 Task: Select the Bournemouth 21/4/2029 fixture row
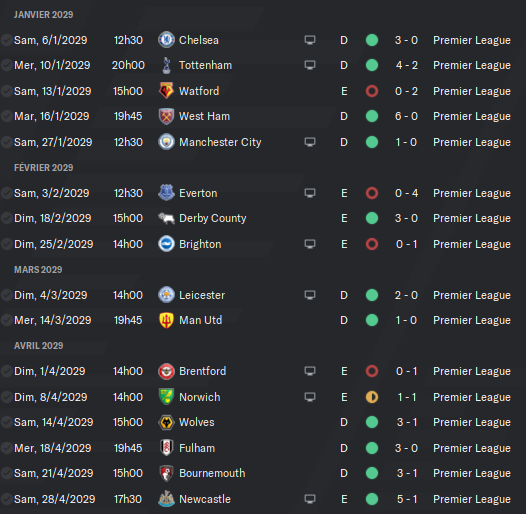pyautogui.click(x=263, y=473)
